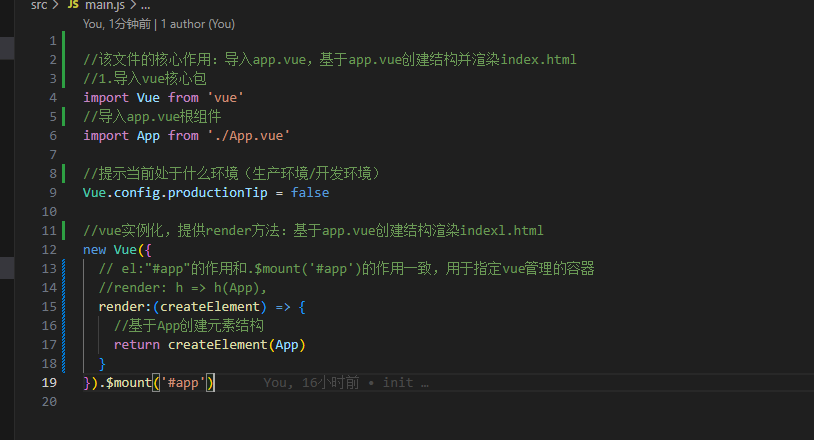This screenshot has width=814, height=440.
Task: Click identifier App on import line 6
Action: click(148, 136)
